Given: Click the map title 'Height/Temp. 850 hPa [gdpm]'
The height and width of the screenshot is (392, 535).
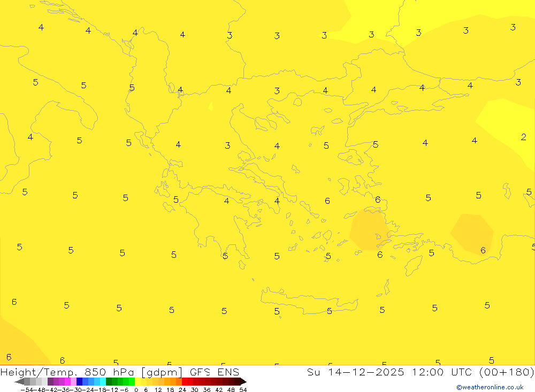Looking at the screenshot, I should coord(91,372).
